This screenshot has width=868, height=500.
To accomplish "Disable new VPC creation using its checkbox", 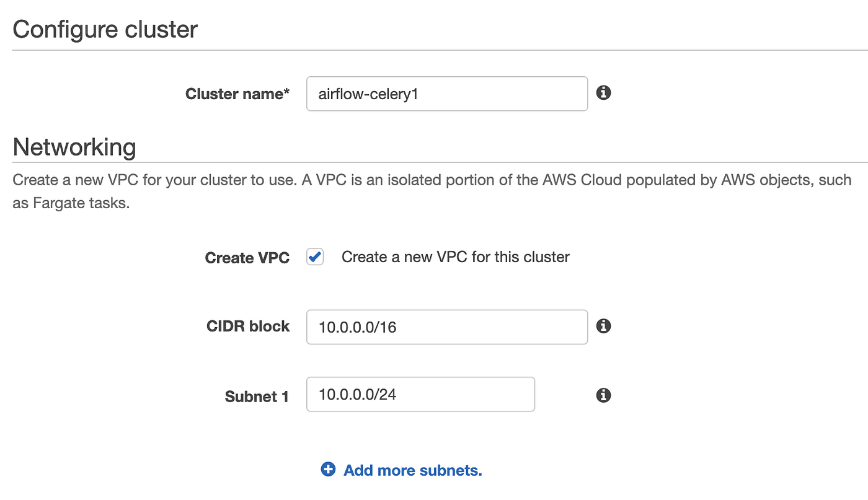I will [x=314, y=256].
